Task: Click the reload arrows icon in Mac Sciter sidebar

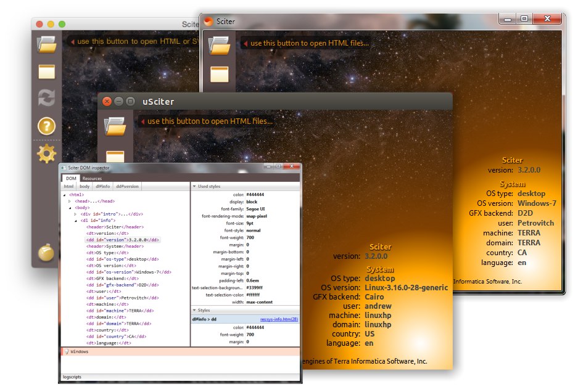Action: coord(47,98)
